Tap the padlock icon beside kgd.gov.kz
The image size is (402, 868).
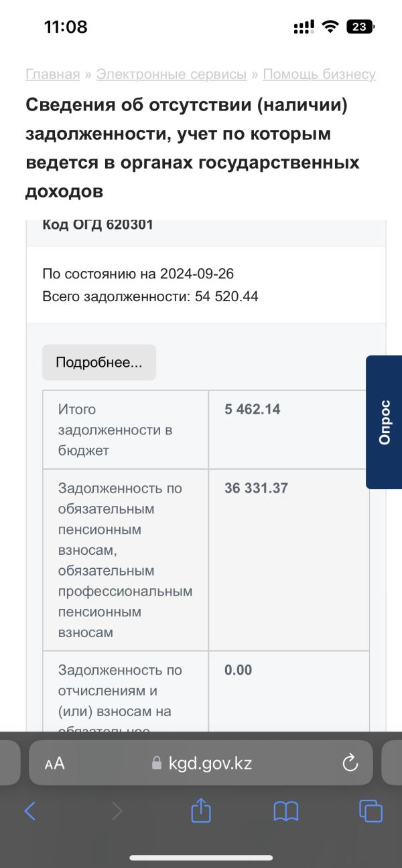[x=157, y=763]
